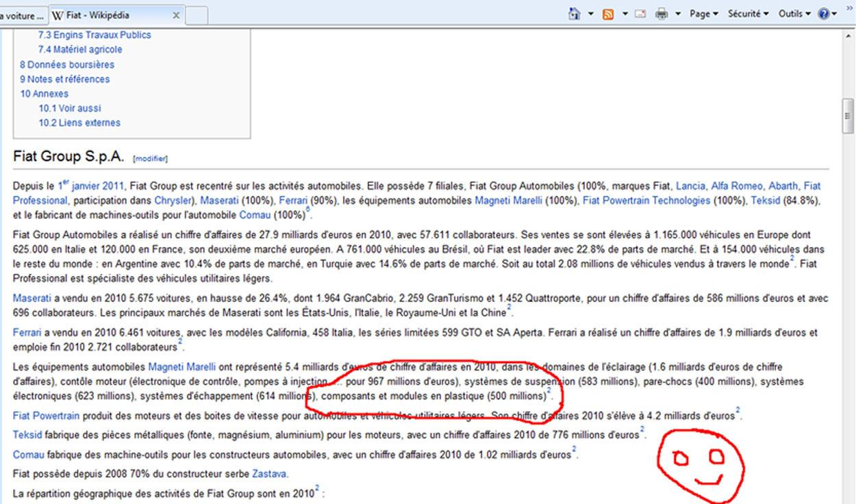Open the Alfa Romeo link
Viewport: 856px width, 504px height.
click(x=737, y=186)
